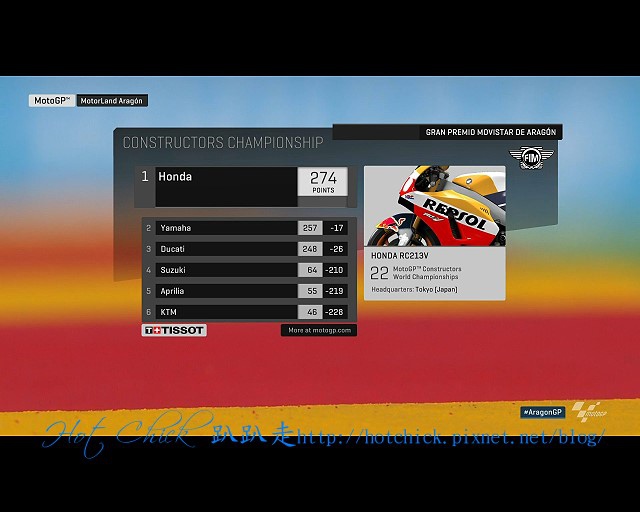640x512 pixels.
Task: Click Aprilia's 55 points value
Action: (310, 291)
